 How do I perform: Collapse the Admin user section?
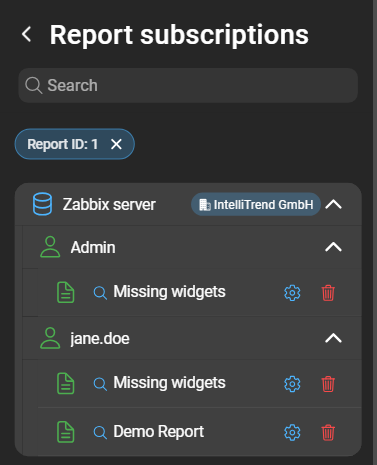pyautogui.click(x=333, y=247)
